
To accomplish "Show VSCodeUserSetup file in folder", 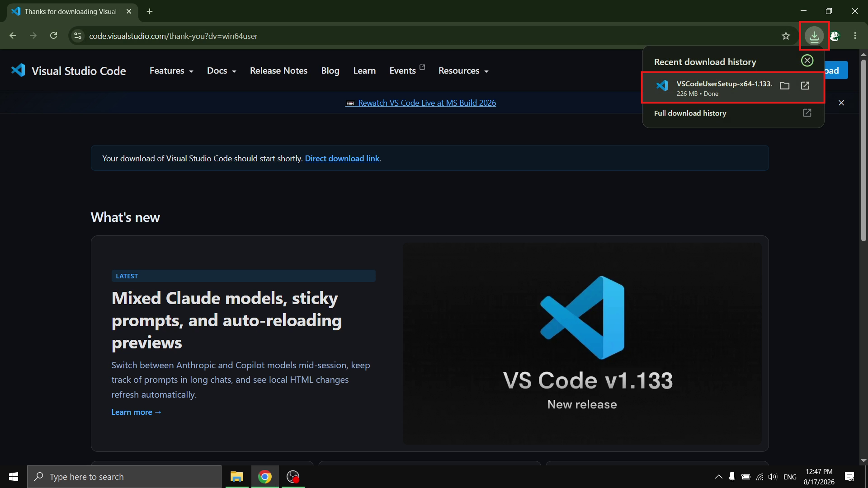I will click(x=785, y=86).
